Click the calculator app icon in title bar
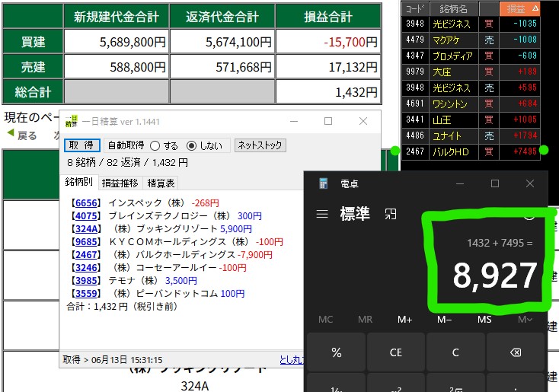The image size is (559, 392). [324, 183]
